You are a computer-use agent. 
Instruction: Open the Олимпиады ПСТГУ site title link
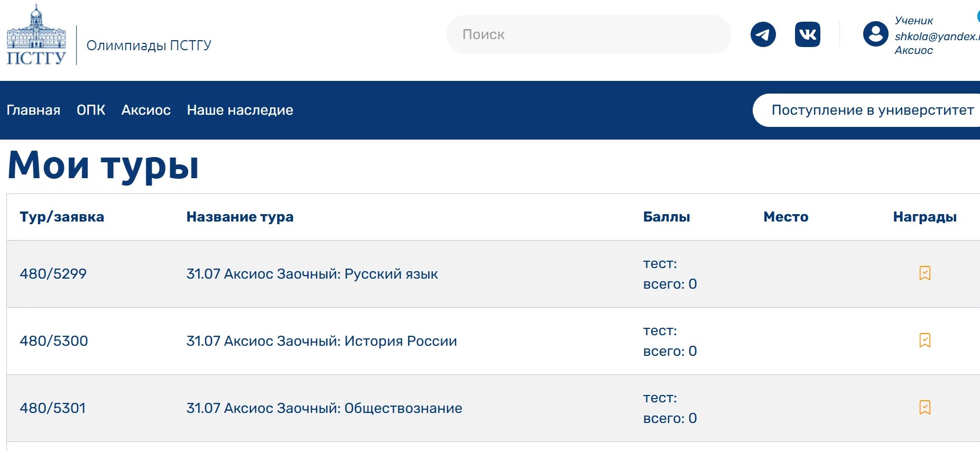[x=149, y=45]
